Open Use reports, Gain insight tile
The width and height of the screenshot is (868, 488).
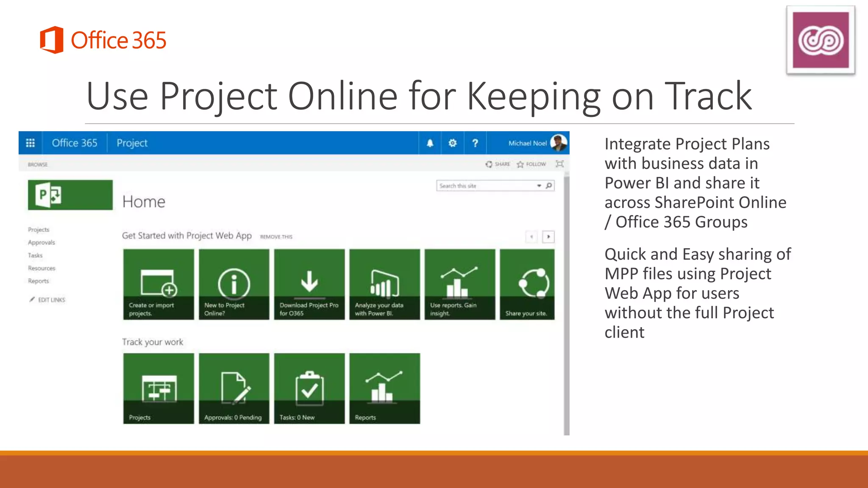(x=460, y=284)
